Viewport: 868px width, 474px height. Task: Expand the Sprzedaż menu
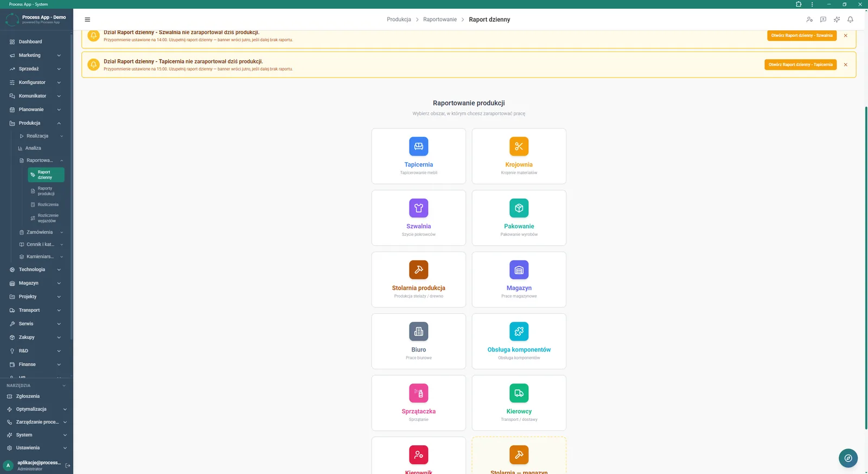[x=36, y=69]
